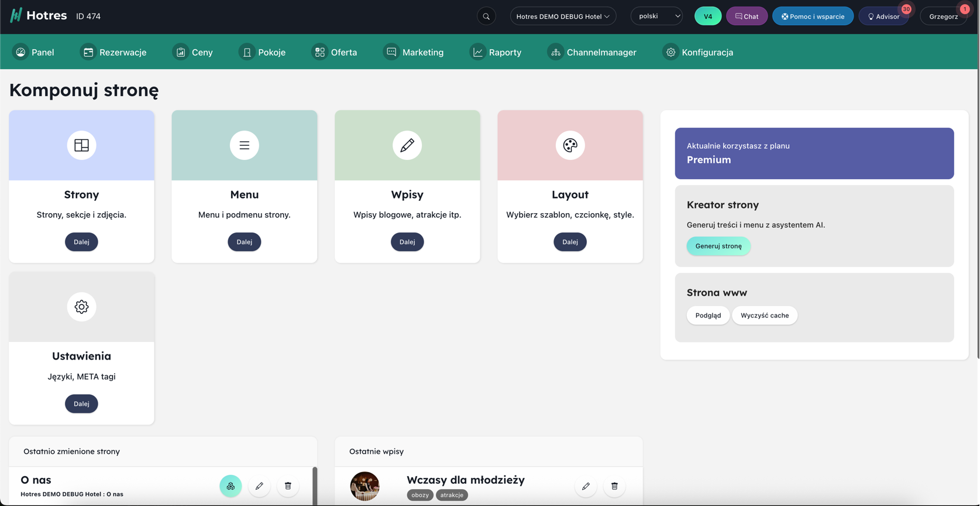The height and width of the screenshot is (506, 980).
Task: Click the search magnifier icon in header
Action: (486, 16)
